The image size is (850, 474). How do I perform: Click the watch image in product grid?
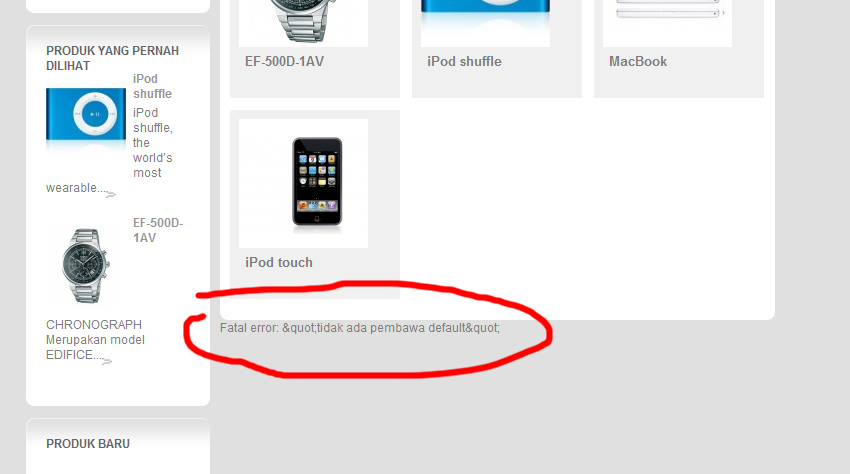(303, 23)
